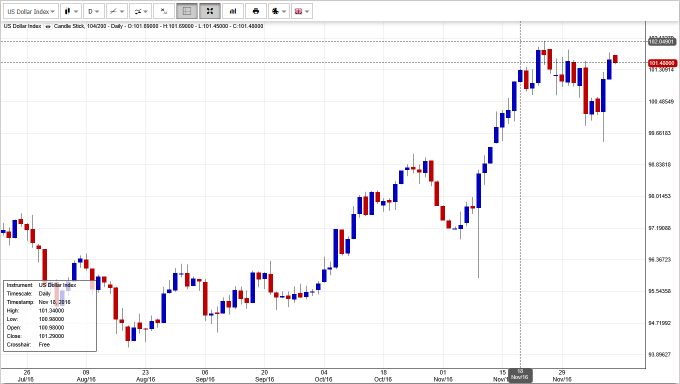Click the 95.54358 price axis value
This screenshot has height=384, width=680.
(661, 291)
